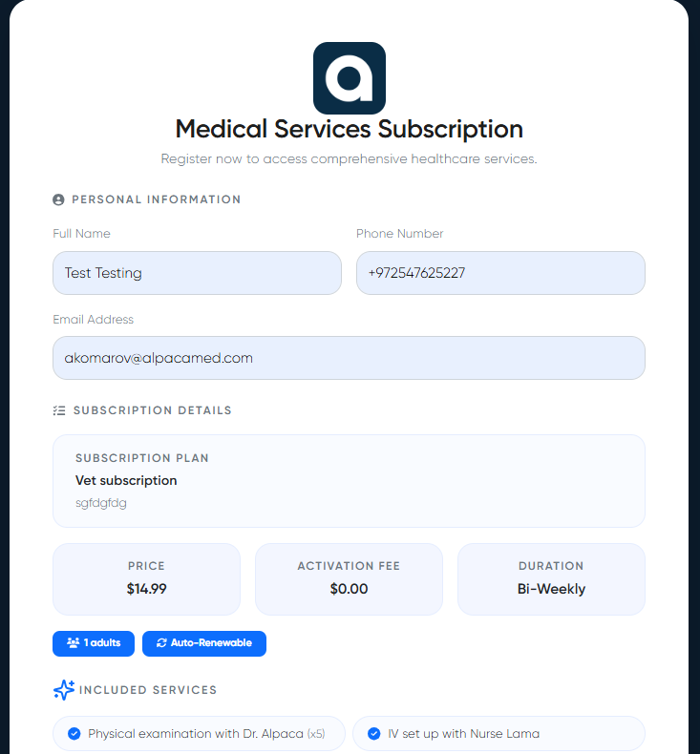This screenshot has height=754, width=700.
Task: Click the Activation Fee $0.00 card
Action: [349, 579]
